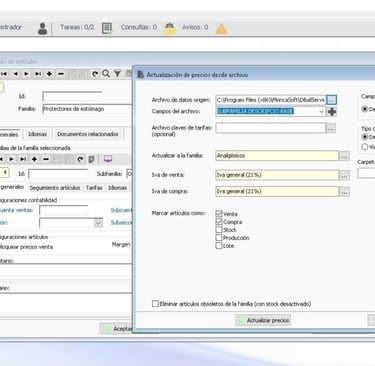This screenshot has width=375, height=366.
Task: Select the radio option under the Campo group
Action: click(365, 109)
